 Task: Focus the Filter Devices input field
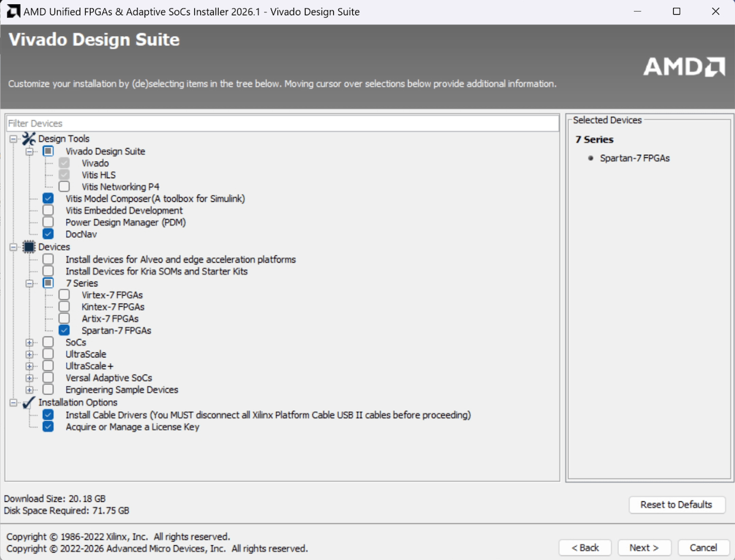(282, 124)
